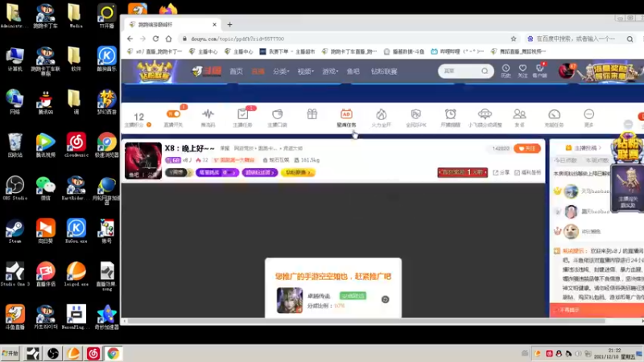Open OBS Studio desktop shortcut
Screen dimensions: 644x362
(14, 187)
